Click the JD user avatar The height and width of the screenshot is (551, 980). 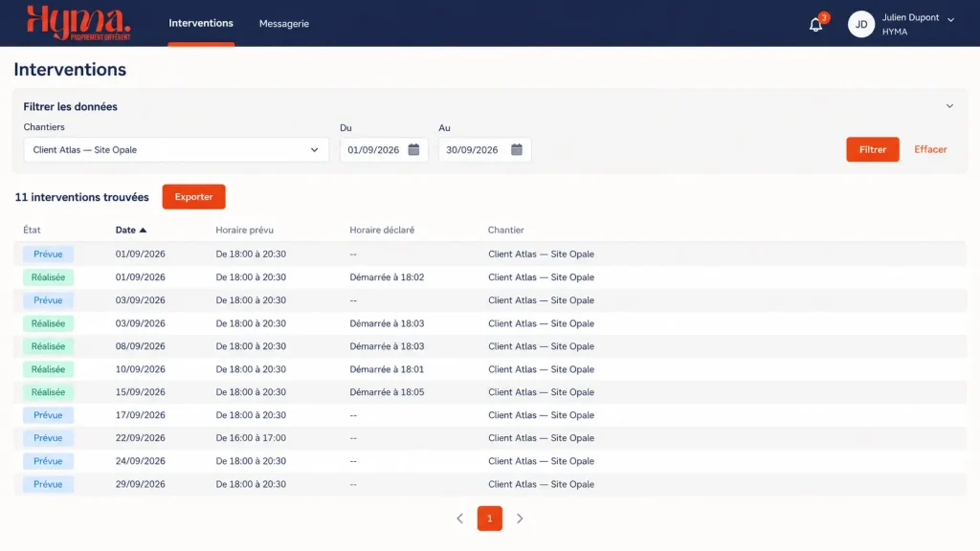click(x=860, y=24)
